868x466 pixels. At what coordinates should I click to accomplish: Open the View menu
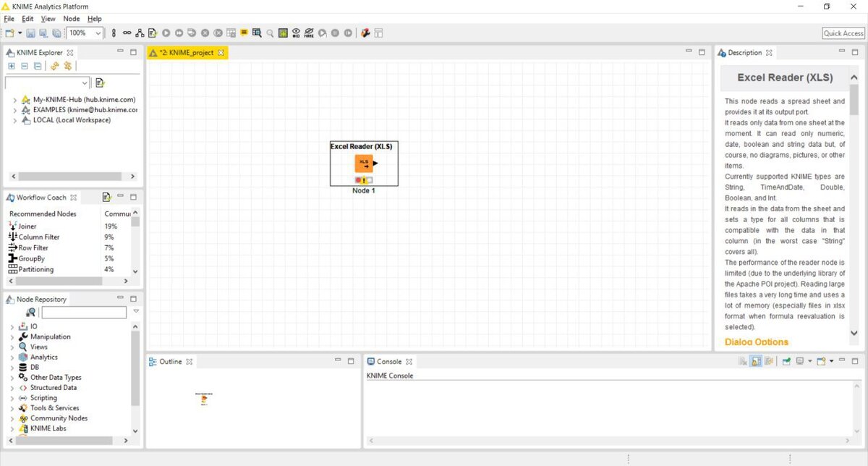pyautogui.click(x=48, y=18)
